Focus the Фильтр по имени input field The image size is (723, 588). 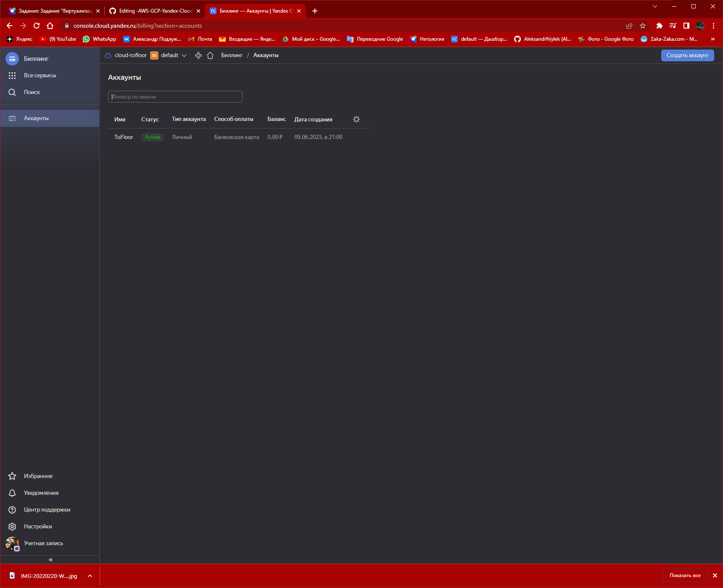pos(175,97)
